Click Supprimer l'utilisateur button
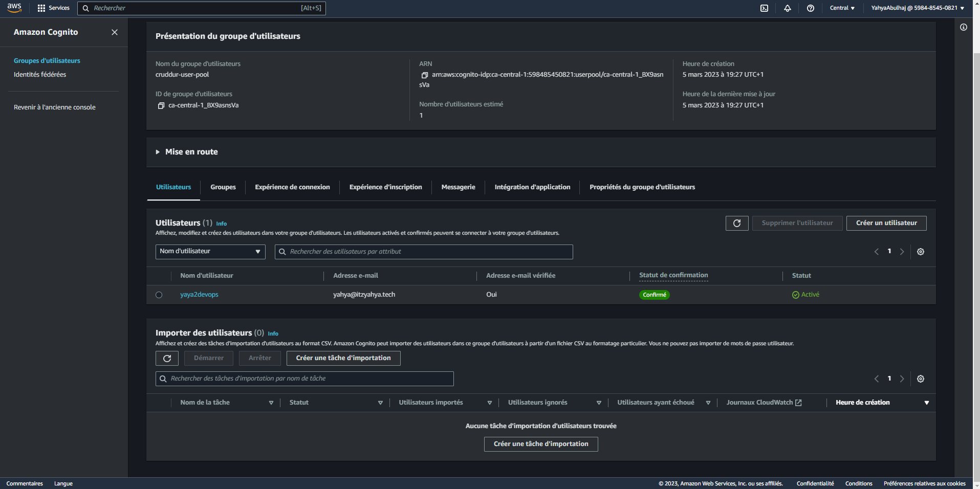The image size is (980, 489). point(797,223)
